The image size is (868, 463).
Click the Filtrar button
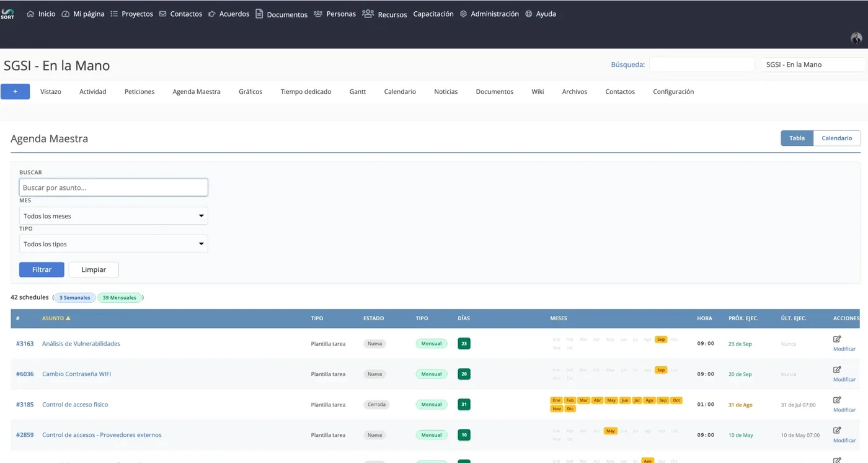42,269
